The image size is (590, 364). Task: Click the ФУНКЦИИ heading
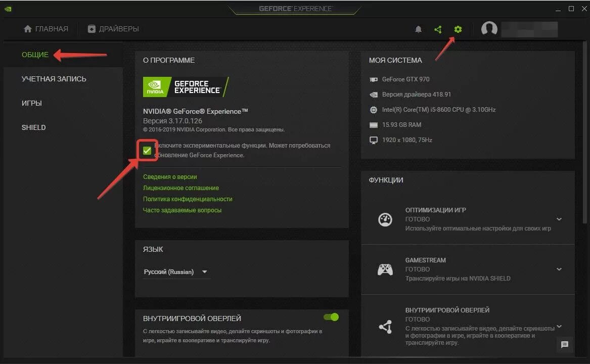click(x=386, y=180)
